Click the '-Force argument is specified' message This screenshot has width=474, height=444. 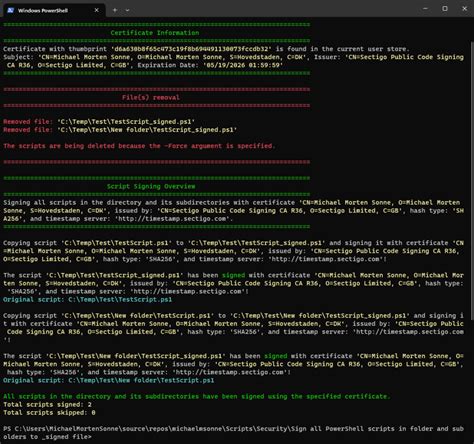[x=139, y=146]
